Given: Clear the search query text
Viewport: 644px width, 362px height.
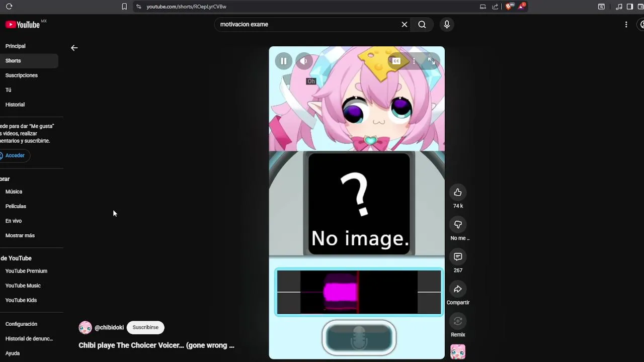Looking at the screenshot, I should pos(404,24).
